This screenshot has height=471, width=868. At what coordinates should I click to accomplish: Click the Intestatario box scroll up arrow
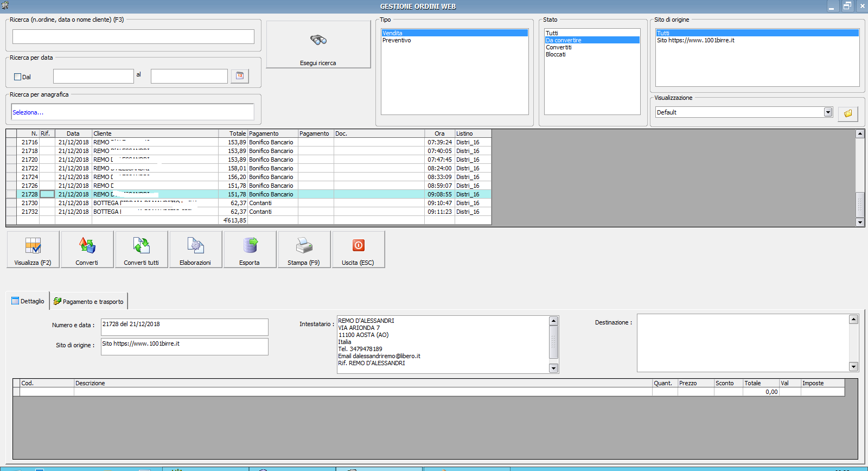(553, 321)
